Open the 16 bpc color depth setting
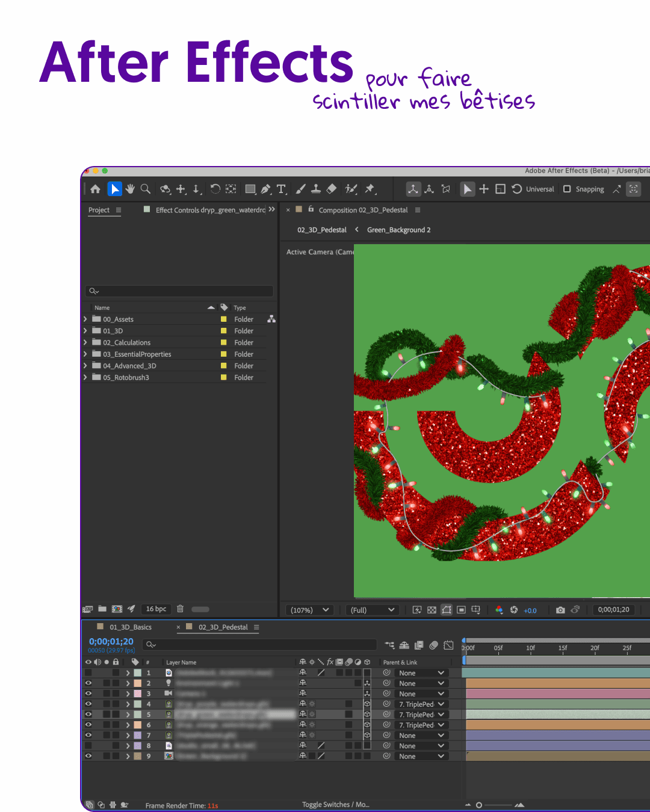 point(156,609)
